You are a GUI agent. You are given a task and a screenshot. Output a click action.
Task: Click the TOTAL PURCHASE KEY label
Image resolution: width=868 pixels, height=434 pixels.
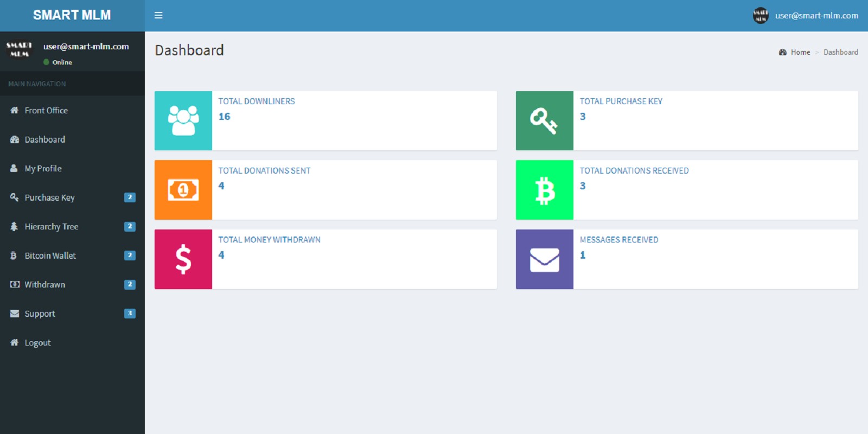coord(621,101)
